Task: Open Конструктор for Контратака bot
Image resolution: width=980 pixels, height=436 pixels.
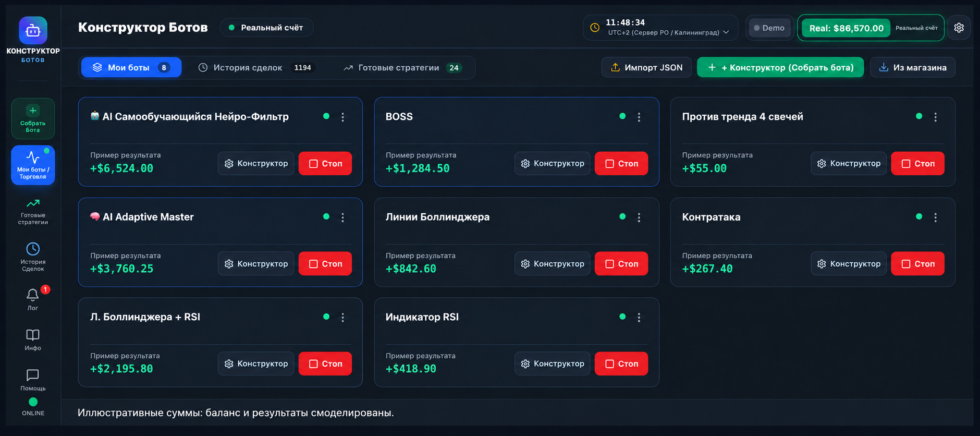Action: (x=849, y=263)
